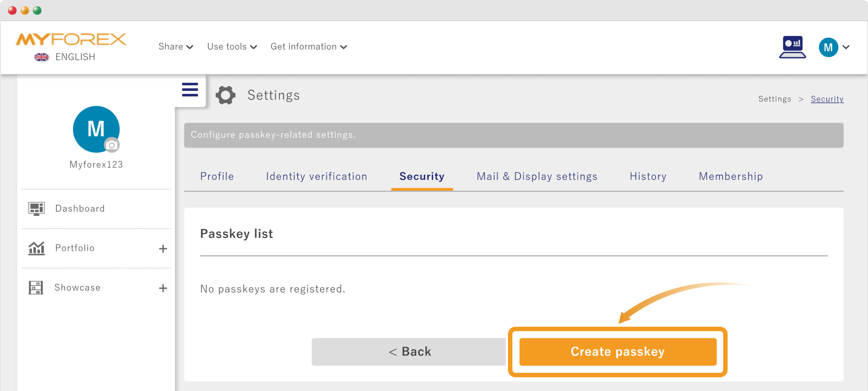868x391 pixels.
Task: Click the UK flag language icon
Action: click(42, 57)
